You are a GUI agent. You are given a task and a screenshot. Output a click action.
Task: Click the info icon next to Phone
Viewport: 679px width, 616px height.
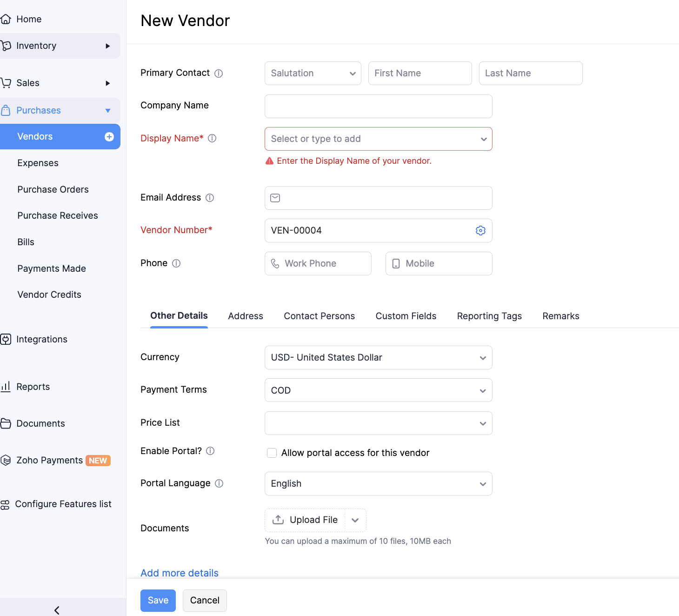coord(176,263)
